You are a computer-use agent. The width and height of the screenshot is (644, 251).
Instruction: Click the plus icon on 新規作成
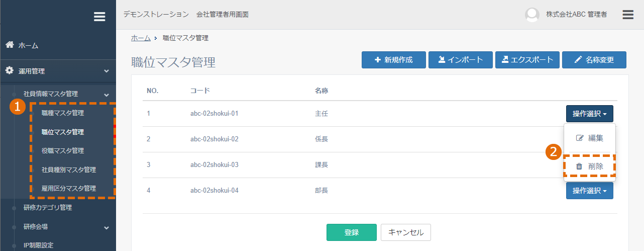pyautogui.click(x=378, y=60)
